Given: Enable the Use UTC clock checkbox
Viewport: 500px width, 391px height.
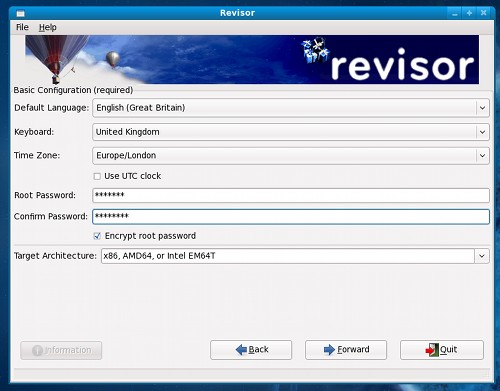Looking at the screenshot, I should (97, 176).
